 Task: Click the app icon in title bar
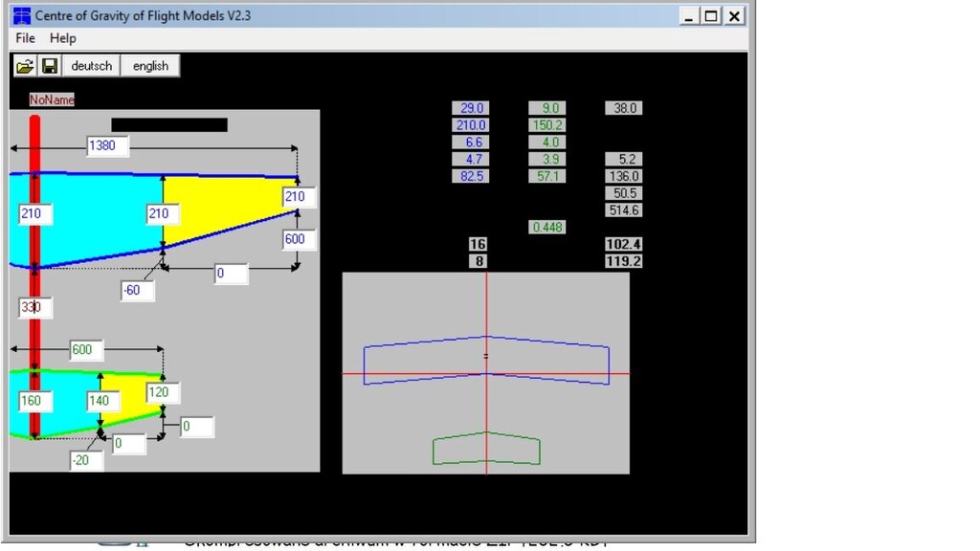21,16
